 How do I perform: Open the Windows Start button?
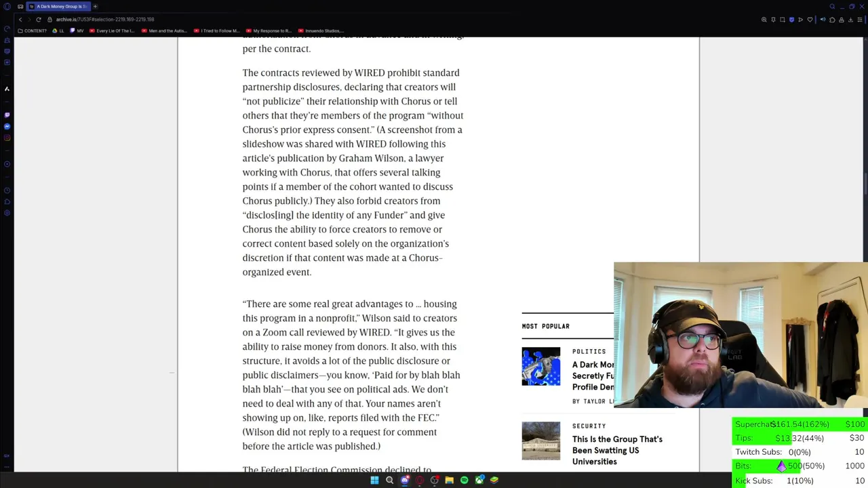point(374,480)
